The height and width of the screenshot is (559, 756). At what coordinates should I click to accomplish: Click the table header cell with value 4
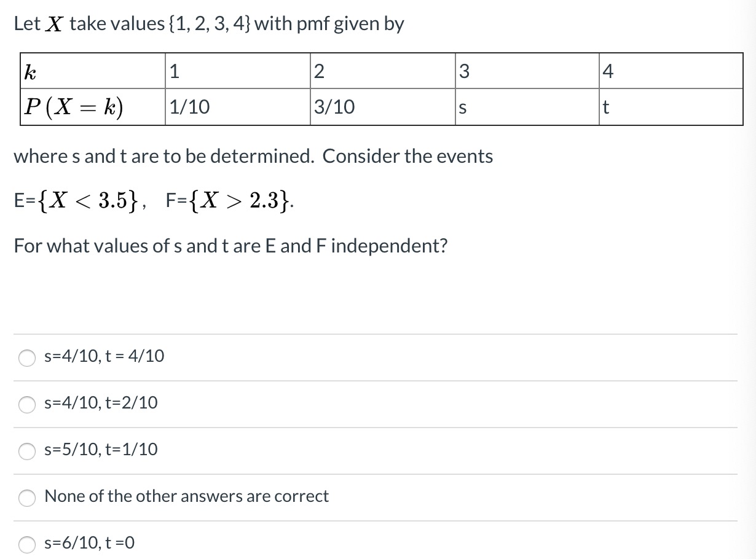click(x=671, y=71)
